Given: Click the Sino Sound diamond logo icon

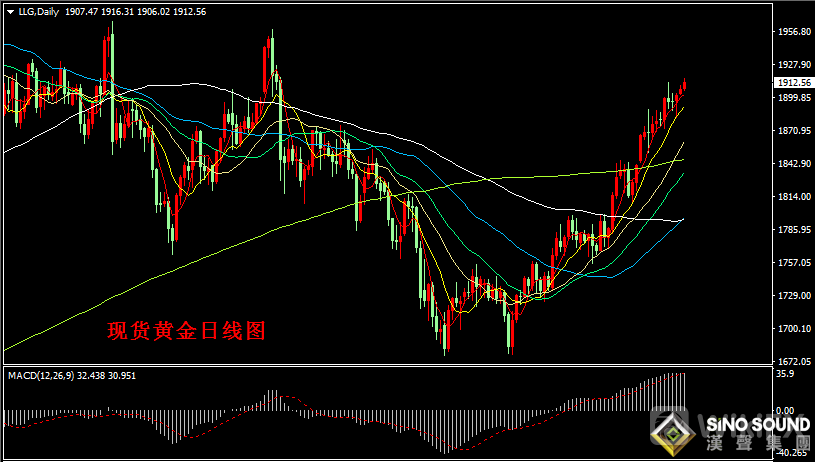Looking at the screenshot, I should pyautogui.click(x=674, y=432).
